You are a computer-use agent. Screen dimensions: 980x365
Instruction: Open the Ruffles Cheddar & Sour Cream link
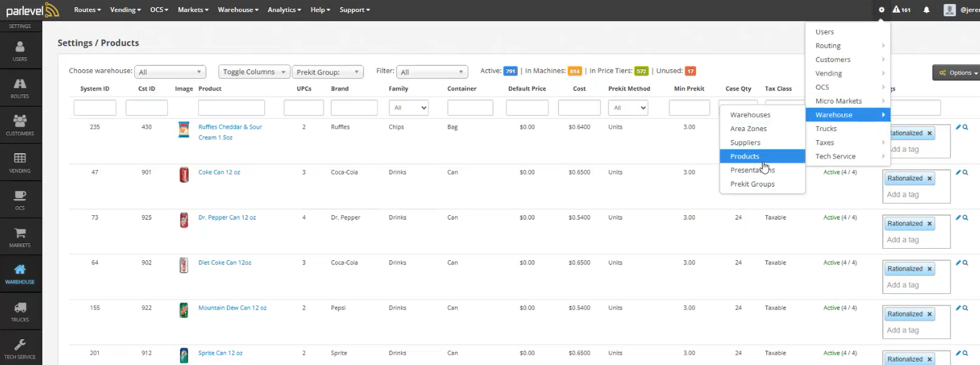pos(230,132)
